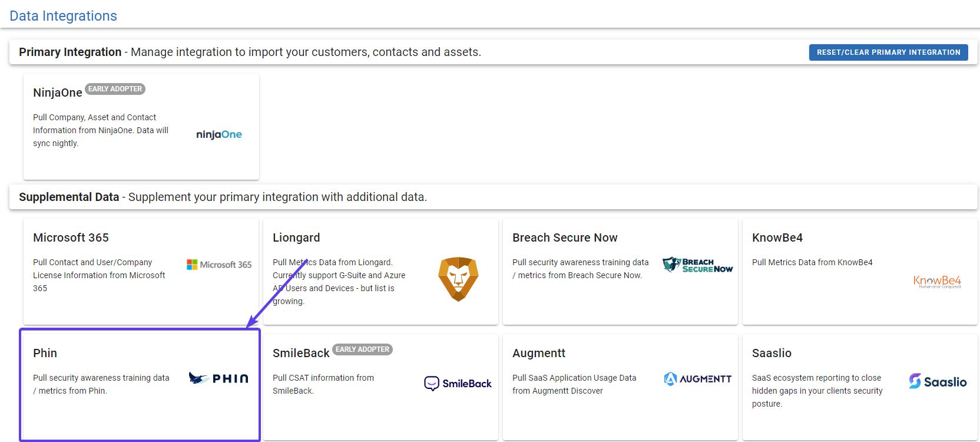Screen dimensions: 980x442
Task: Click the SmileBack logo
Action: click(x=458, y=384)
